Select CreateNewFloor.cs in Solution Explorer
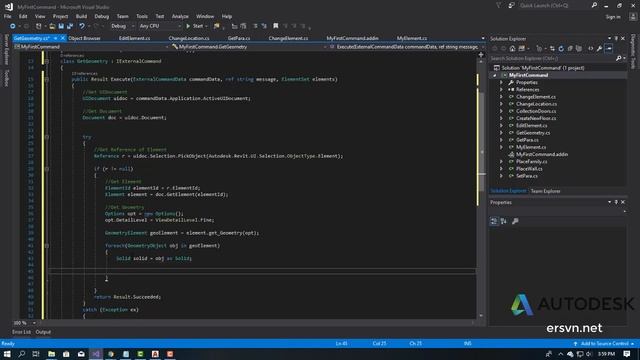Image resolution: width=640 pixels, height=360 pixels. click(x=536, y=118)
